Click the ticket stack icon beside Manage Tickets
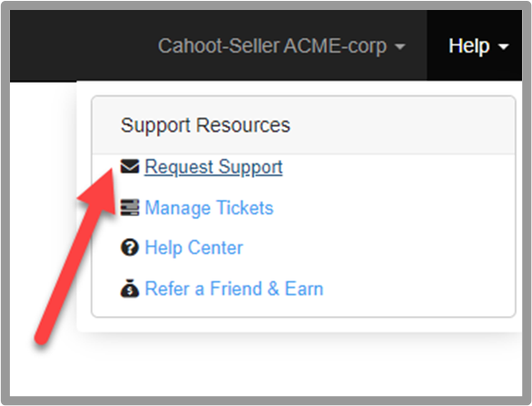532x406 pixels. [130, 207]
